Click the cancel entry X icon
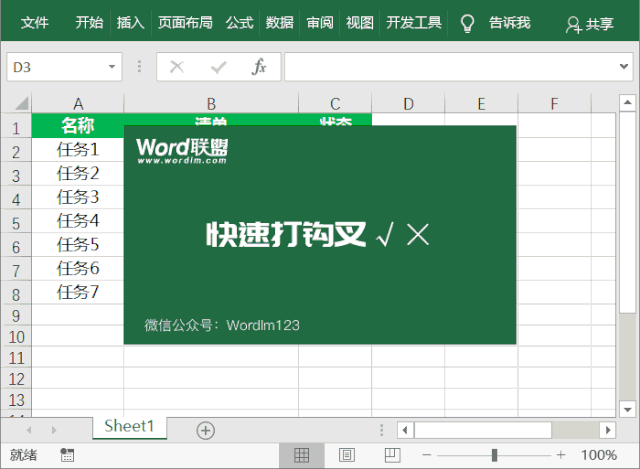Screen dimensions: 640x469 [x=177, y=67]
